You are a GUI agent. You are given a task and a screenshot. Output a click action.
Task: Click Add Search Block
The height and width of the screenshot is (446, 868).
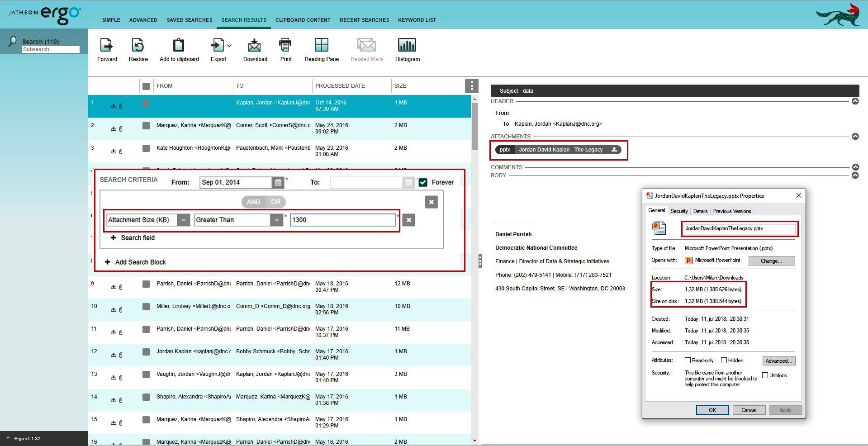(x=135, y=262)
